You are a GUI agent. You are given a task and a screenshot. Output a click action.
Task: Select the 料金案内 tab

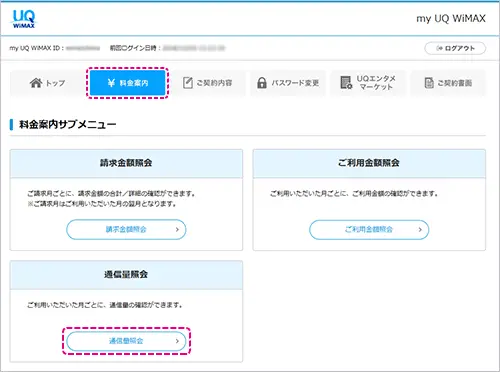coord(127,83)
